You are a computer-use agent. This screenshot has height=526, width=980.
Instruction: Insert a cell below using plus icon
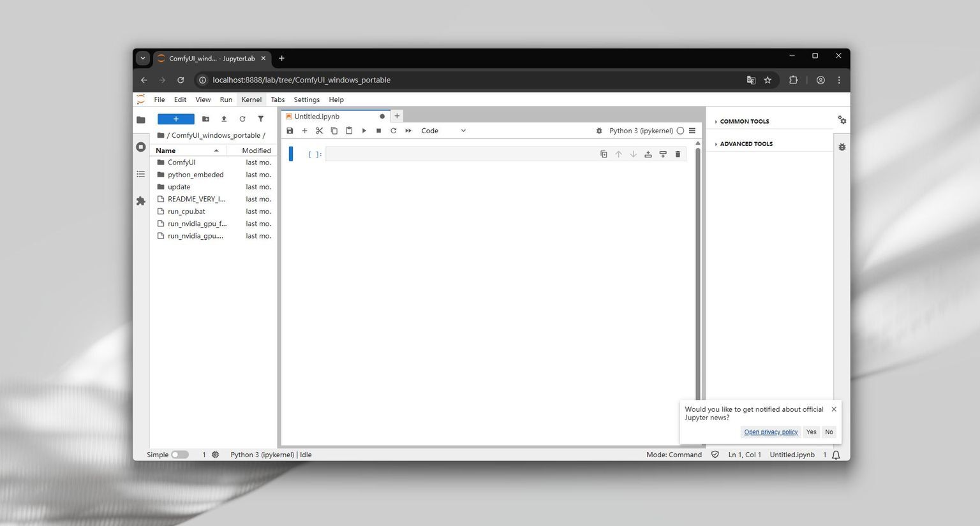[x=304, y=131]
